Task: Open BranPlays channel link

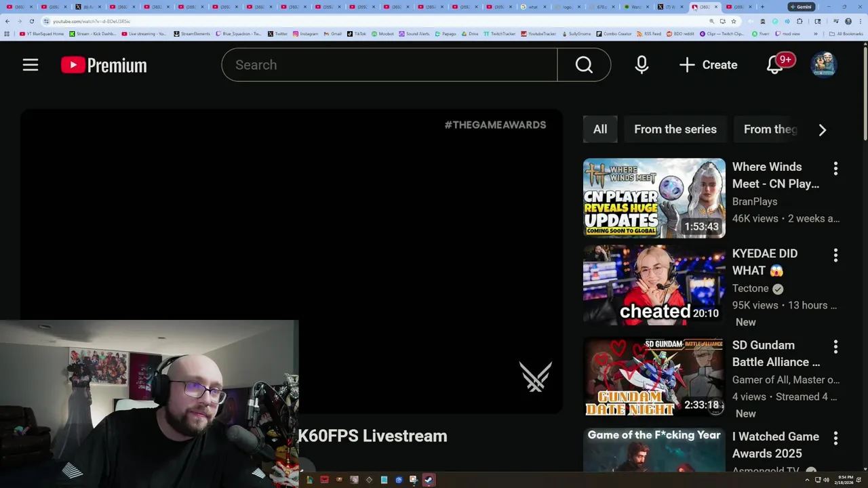Action: click(755, 201)
